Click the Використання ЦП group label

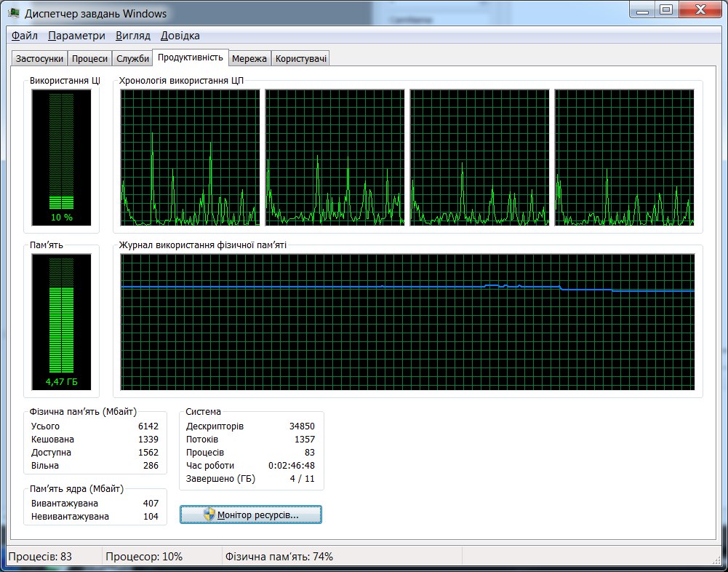(65, 80)
